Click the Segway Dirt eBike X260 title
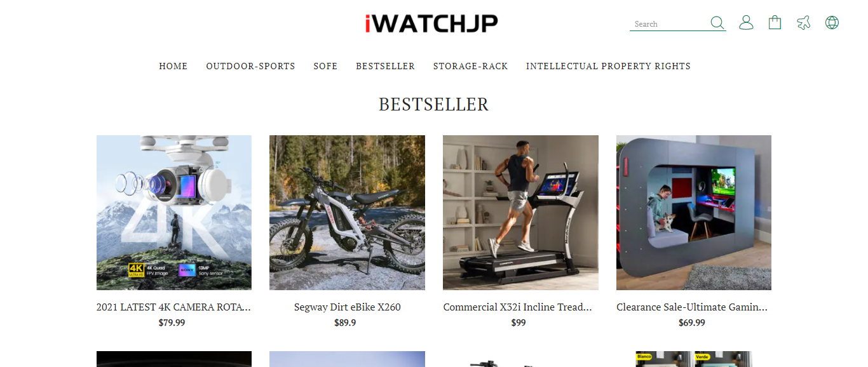 click(x=347, y=307)
